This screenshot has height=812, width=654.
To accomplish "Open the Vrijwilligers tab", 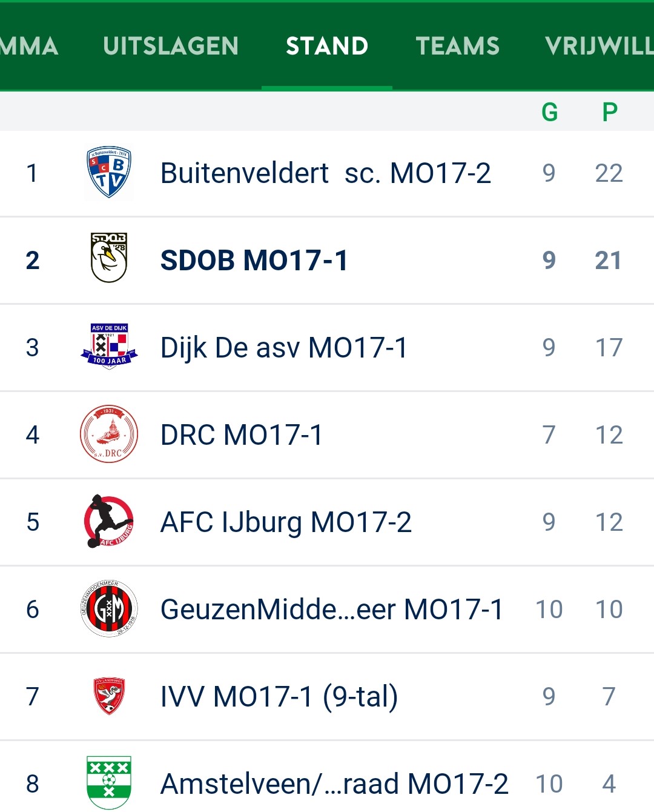I will pos(599,46).
